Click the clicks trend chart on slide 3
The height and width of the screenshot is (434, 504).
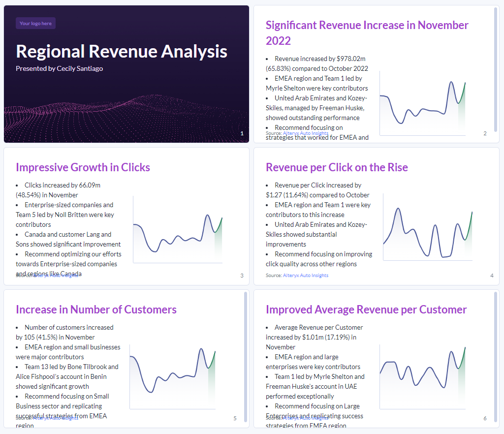[178, 229]
